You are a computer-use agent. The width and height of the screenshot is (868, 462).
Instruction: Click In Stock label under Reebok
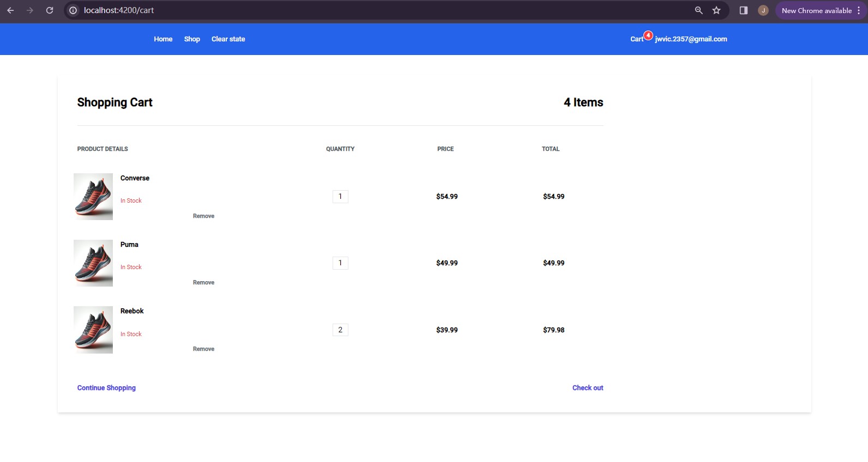coord(131,334)
